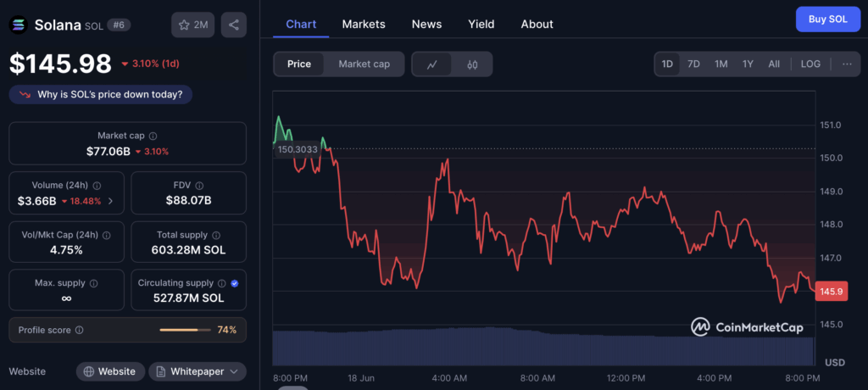Click the 145.9 current price marker
868x390 pixels.
pos(832,292)
